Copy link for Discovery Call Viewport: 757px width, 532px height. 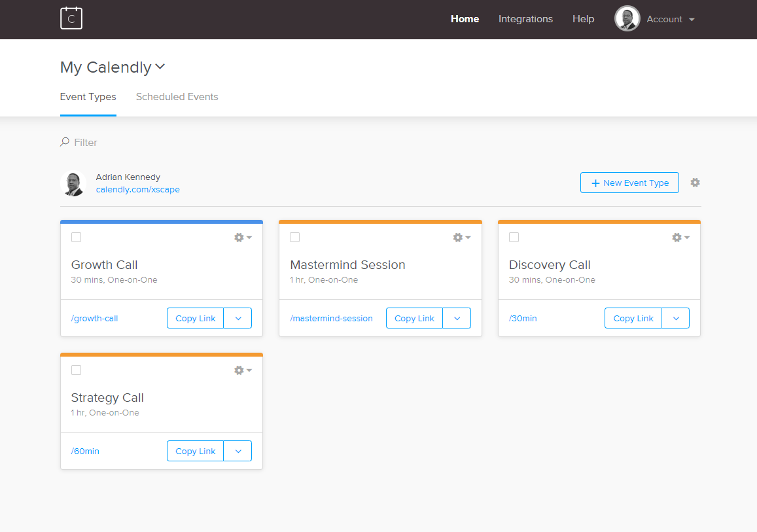click(633, 318)
